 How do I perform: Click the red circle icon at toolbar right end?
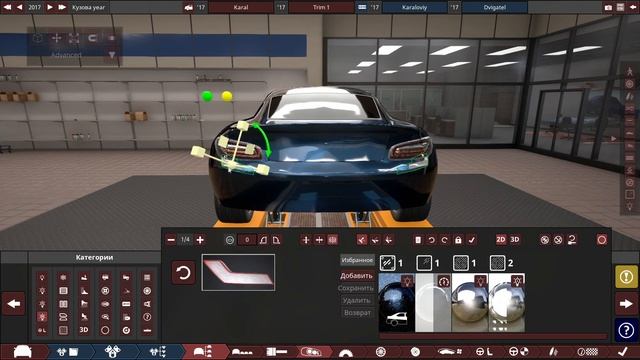coord(602,240)
